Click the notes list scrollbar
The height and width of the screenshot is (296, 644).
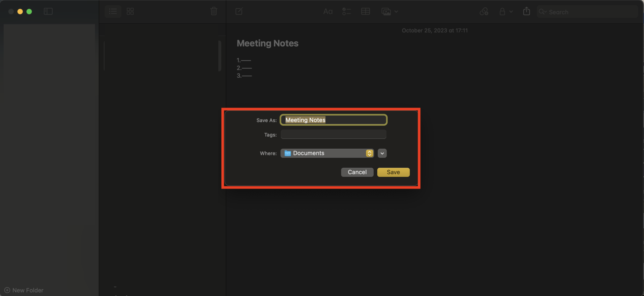220,56
